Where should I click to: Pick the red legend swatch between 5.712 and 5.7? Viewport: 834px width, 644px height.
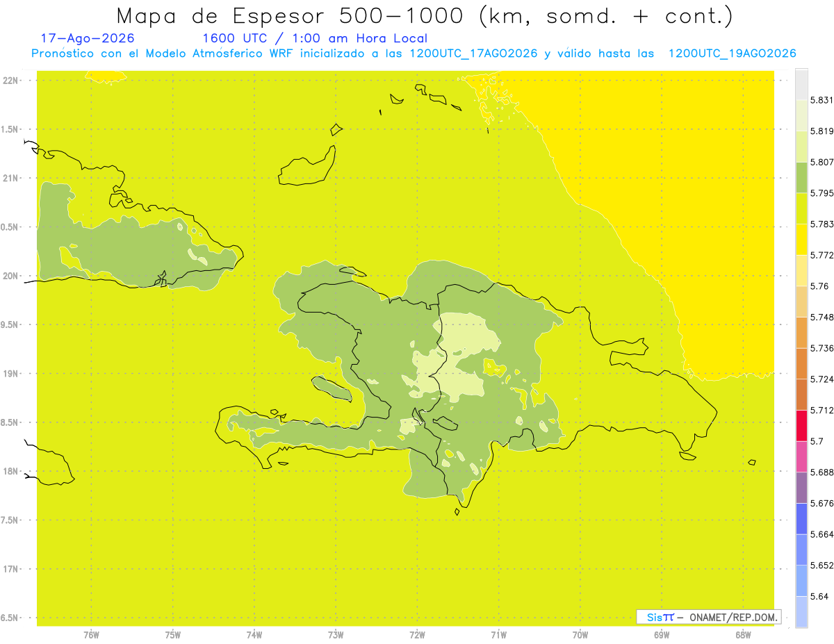point(801,425)
